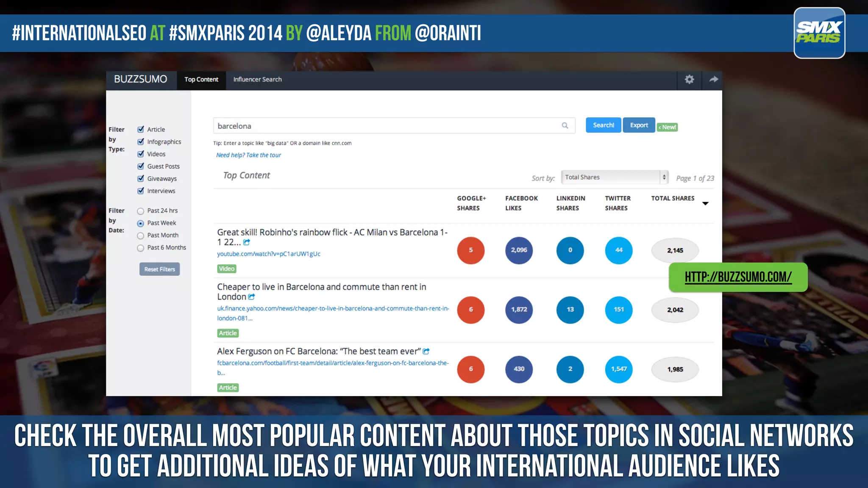The height and width of the screenshot is (488, 868).
Task: Click Google+ shares bubble showing 5
Action: [470, 250]
